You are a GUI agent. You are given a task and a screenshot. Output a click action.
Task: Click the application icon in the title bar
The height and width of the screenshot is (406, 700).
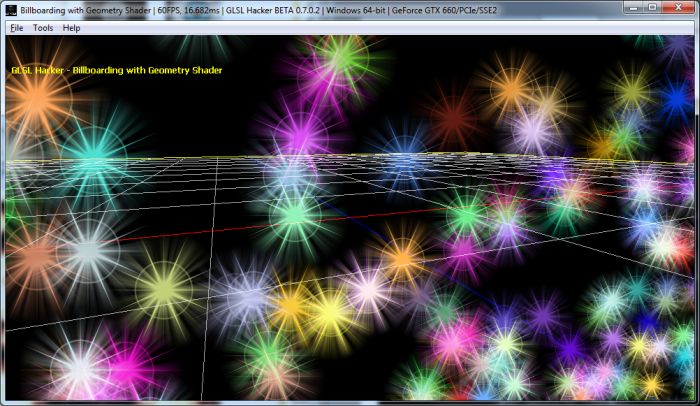pos(11,9)
